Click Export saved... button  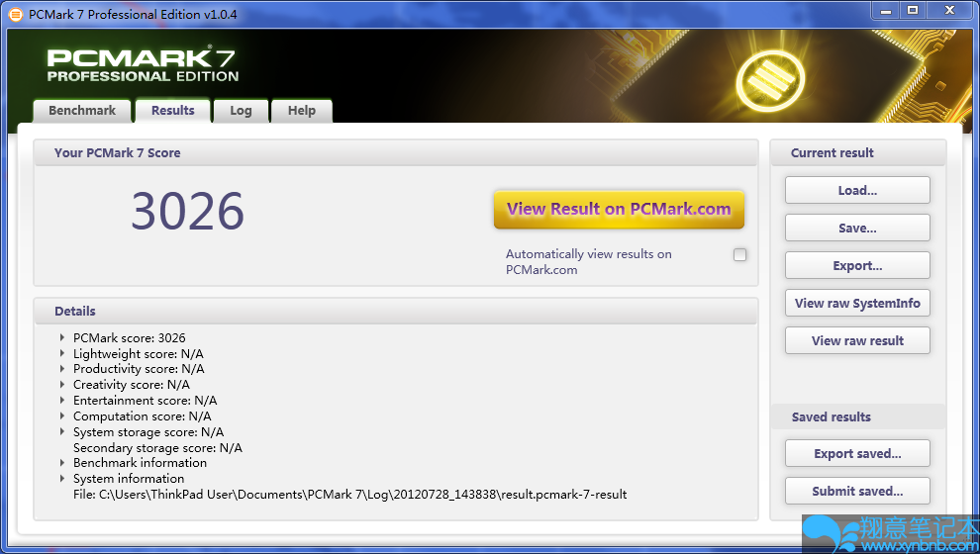pos(857,453)
